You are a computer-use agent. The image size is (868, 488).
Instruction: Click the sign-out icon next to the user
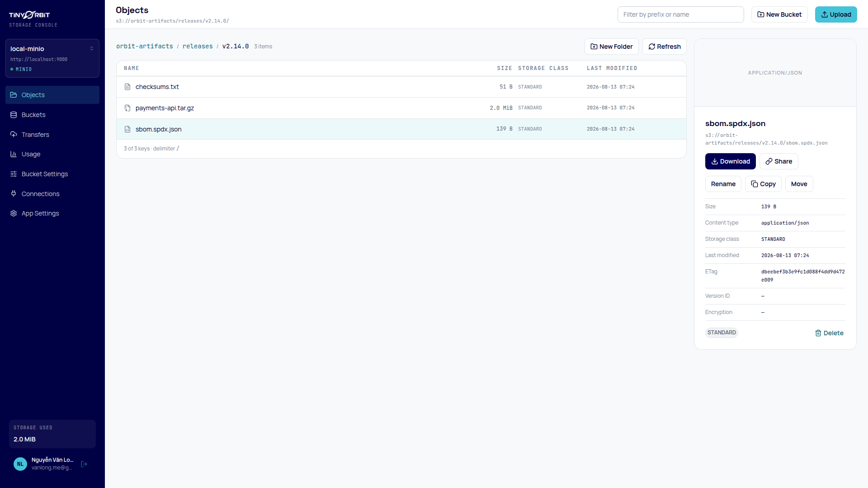click(84, 464)
